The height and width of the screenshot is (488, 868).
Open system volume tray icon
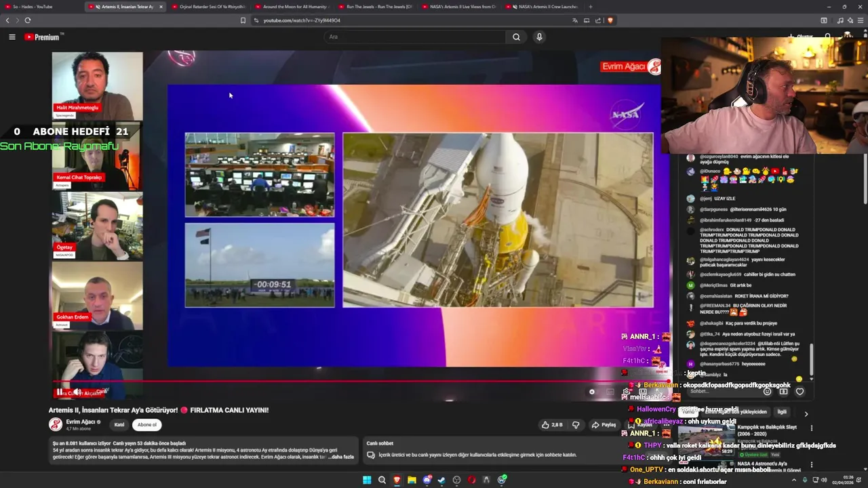[823, 480]
